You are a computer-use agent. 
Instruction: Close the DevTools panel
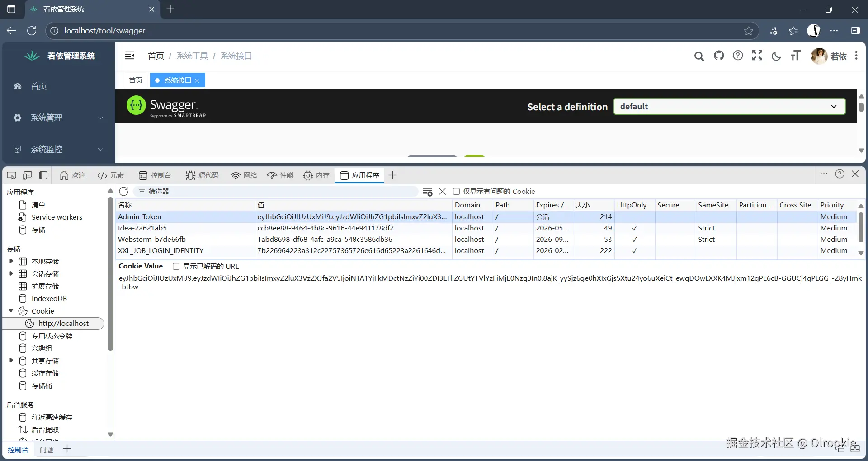855,174
